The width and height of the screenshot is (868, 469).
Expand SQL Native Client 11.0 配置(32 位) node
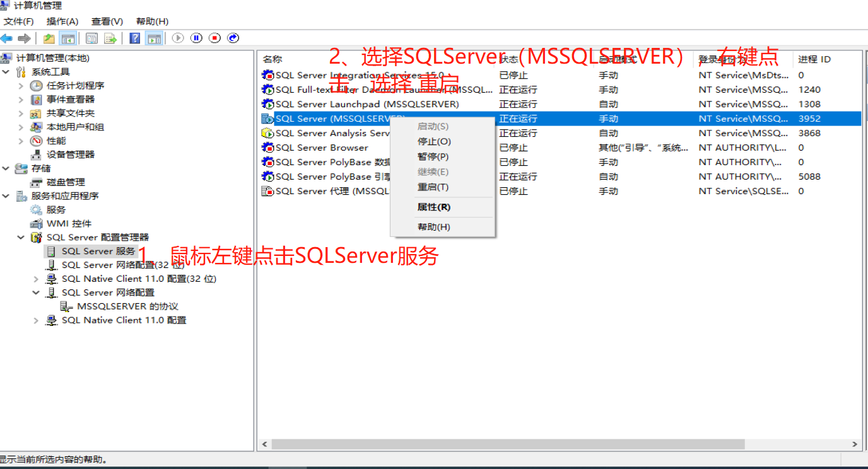coord(36,279)
